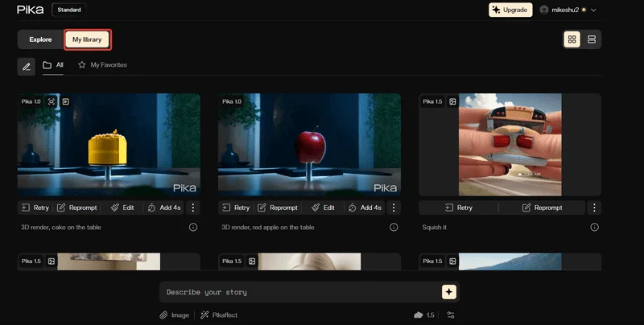Select the All folder tab
The height and width of the screenshot is (325, 644).
tap(53, 65)
